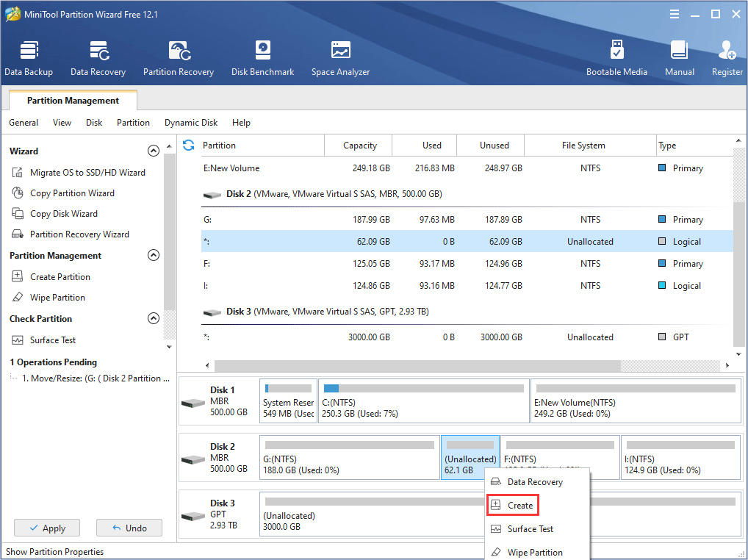
Task: Apply the pending operations
Action: [47, 528]
